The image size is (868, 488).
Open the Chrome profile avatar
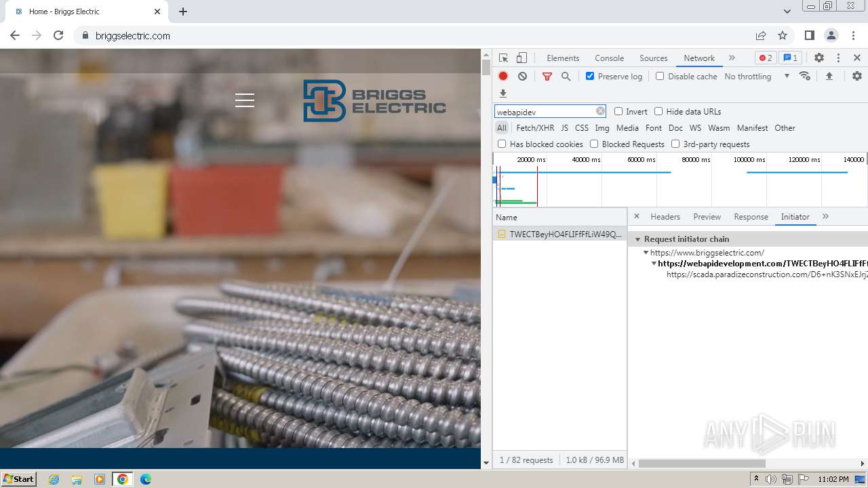[x=831, y=35]
